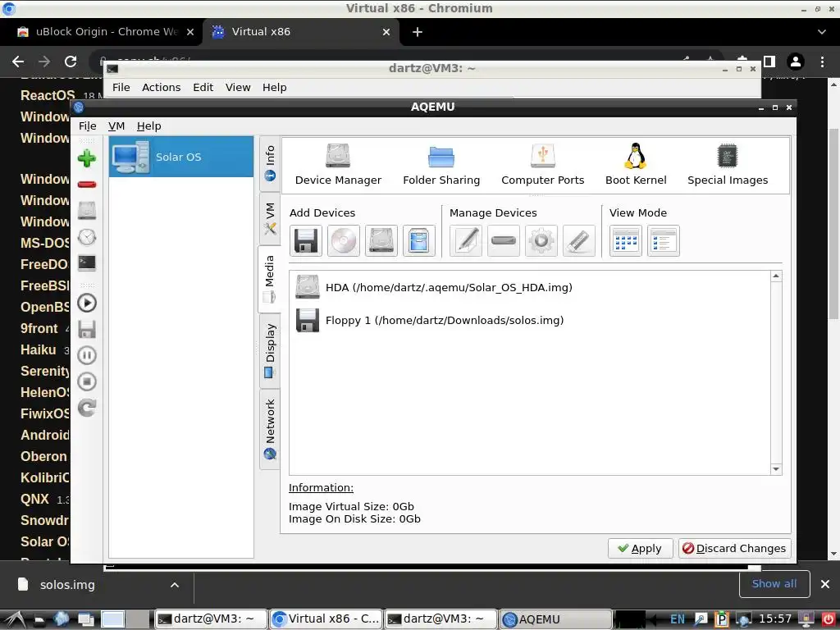Open Chromium profile avatar

(x=796, y=62)
